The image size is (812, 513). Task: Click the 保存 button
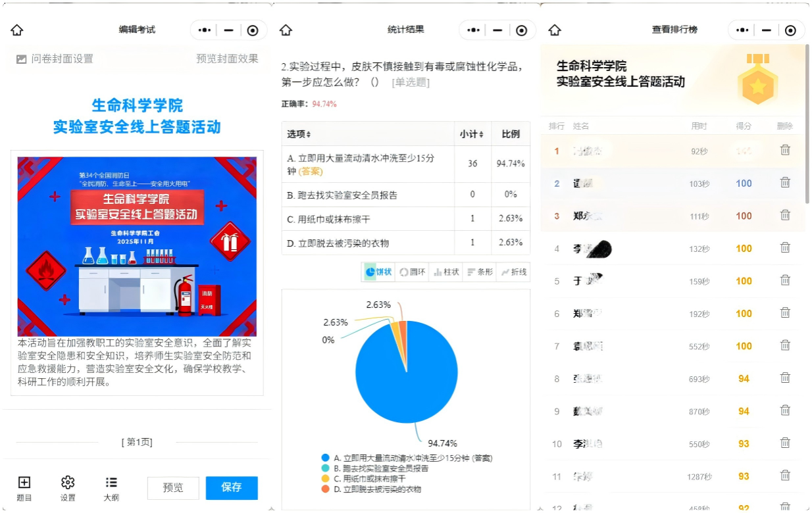click(232, 487)
